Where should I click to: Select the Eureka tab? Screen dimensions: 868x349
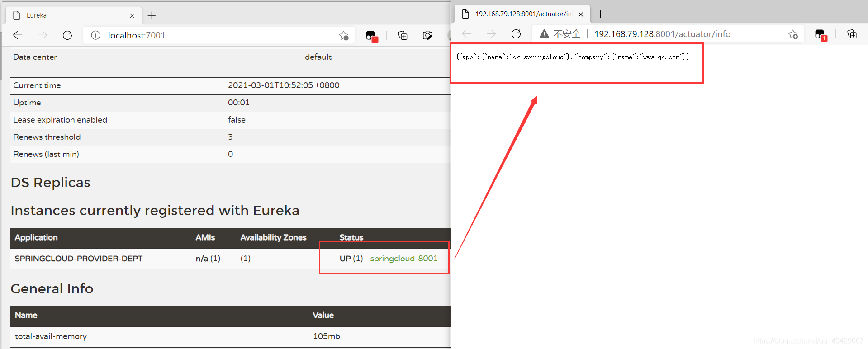coord(75,15)
